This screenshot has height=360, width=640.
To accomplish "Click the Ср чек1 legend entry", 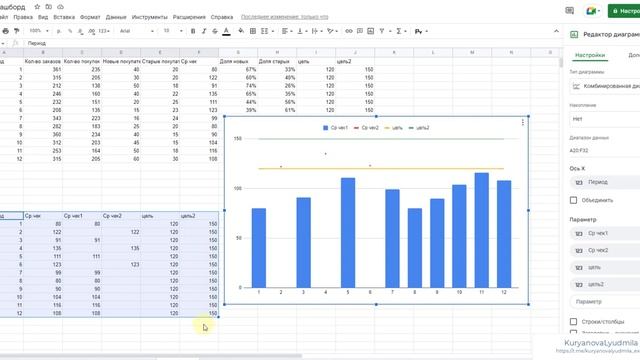I will click(x=336, y=128).
